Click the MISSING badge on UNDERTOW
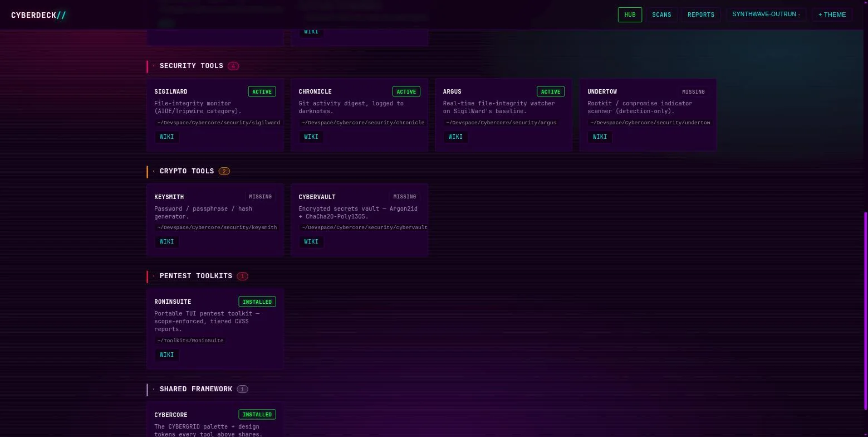The height and width of the screenshot is (437, 868). click(693, 92)
